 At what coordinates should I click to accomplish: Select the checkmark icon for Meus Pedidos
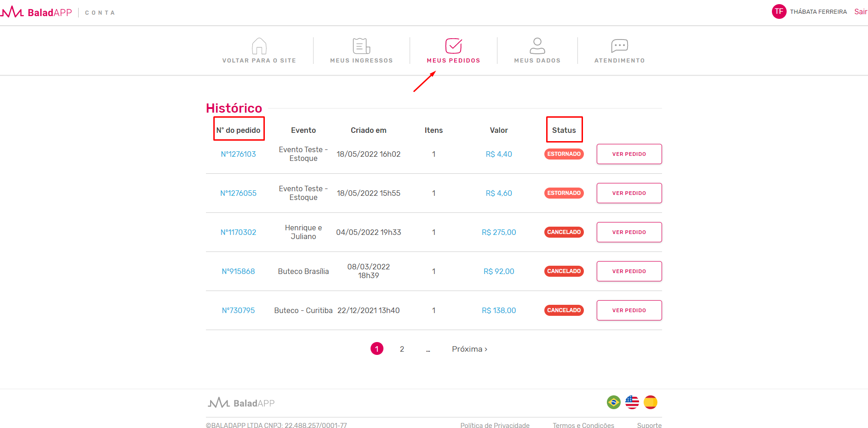point(453,46)
